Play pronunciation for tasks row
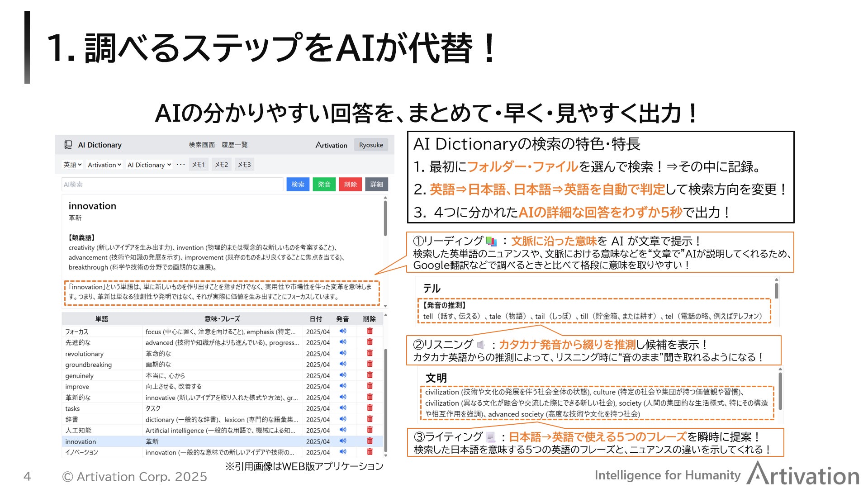This screenshot has height=488, width=868. coord(343,407)
